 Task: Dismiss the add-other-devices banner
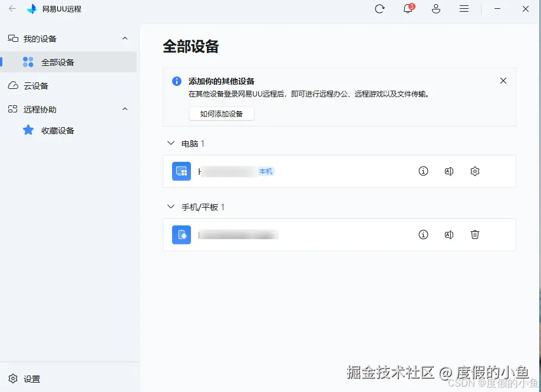tap(503, 81)
